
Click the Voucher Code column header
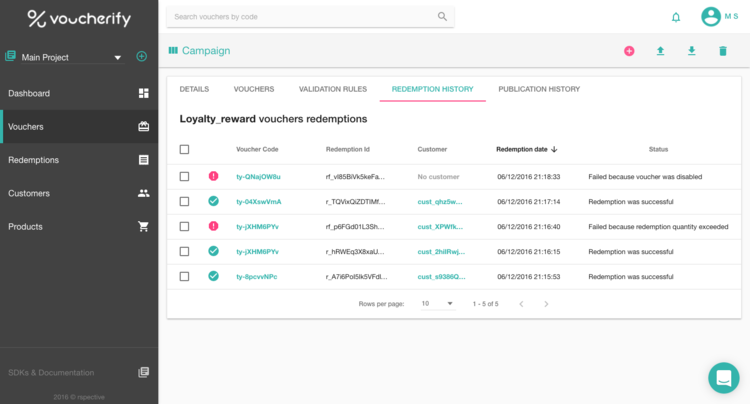pyautogui.click(x=257, y=149)
